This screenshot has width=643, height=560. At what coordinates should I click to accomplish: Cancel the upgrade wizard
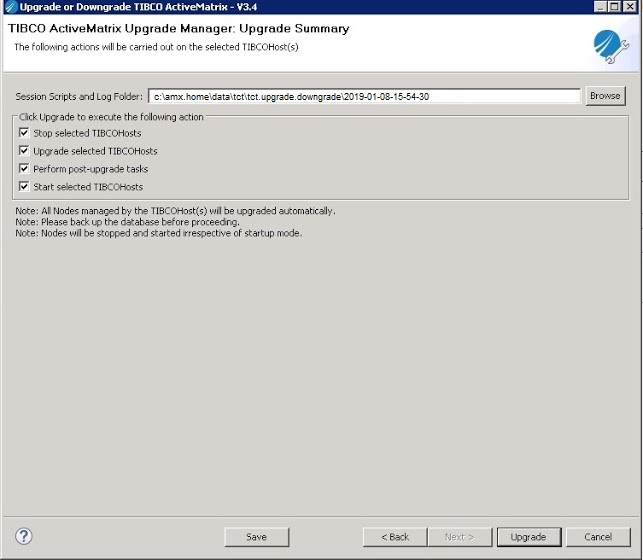598,537
